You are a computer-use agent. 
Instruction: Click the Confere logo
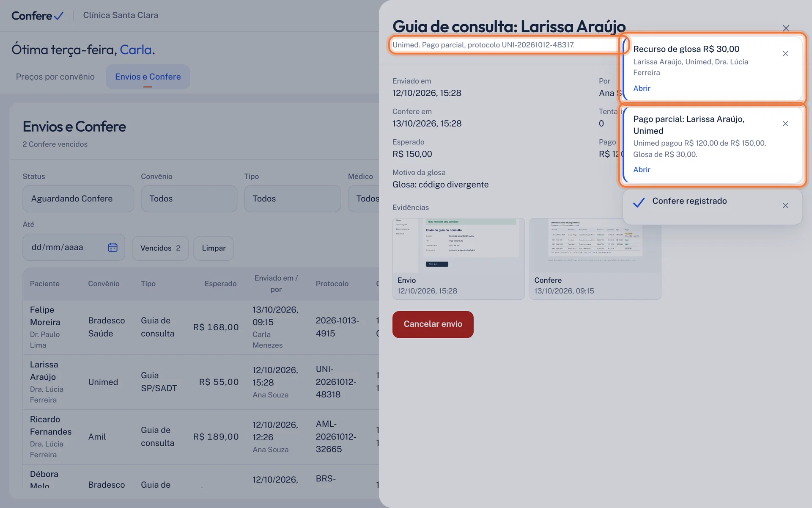[x=37, y=16]
